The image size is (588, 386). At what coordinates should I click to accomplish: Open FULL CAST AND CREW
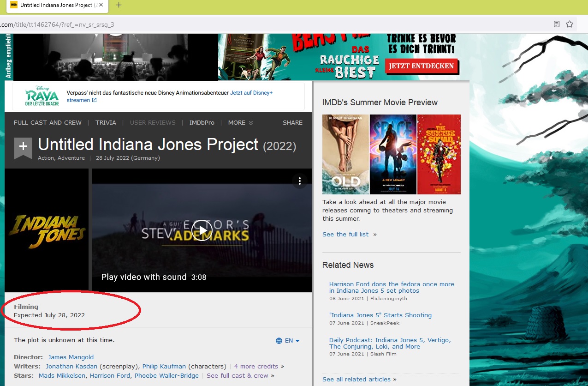[x=48, y=123]
